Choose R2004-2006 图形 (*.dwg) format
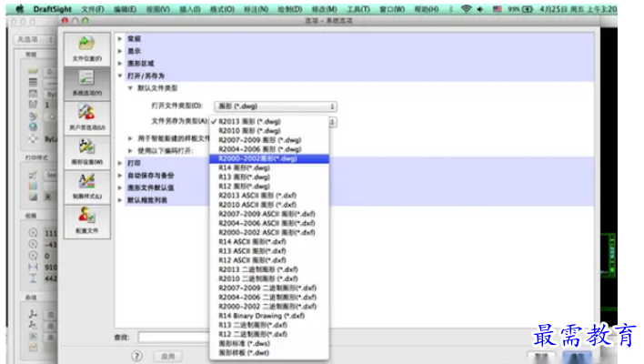This screenshot has width=644, height=364. coord(269,149)
